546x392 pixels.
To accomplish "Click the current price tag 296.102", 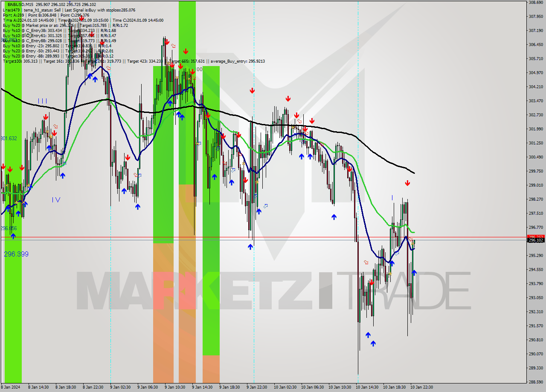I will click(536, 240).
